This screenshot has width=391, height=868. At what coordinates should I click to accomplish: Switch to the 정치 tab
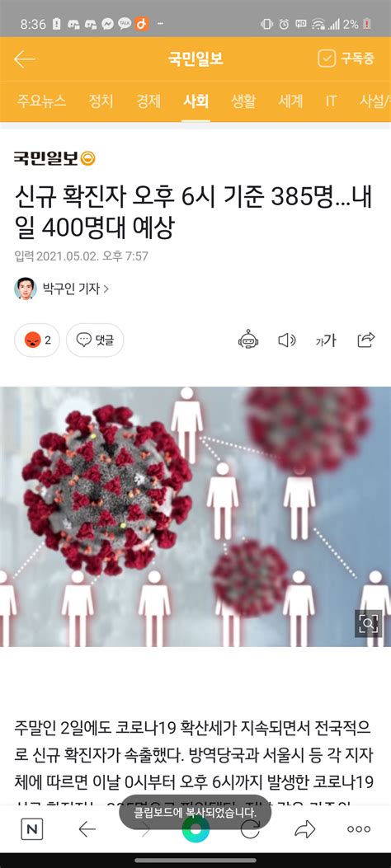pos(101,101)
